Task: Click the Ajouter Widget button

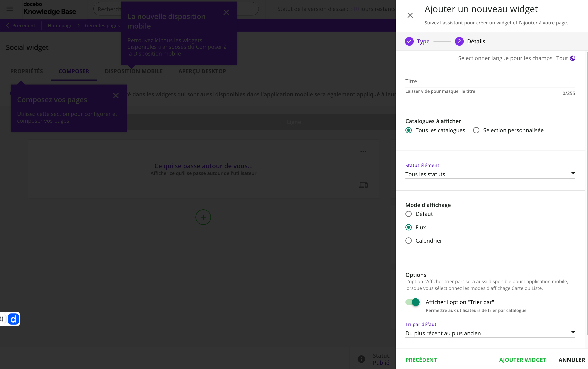Action: tap(522, 360)
